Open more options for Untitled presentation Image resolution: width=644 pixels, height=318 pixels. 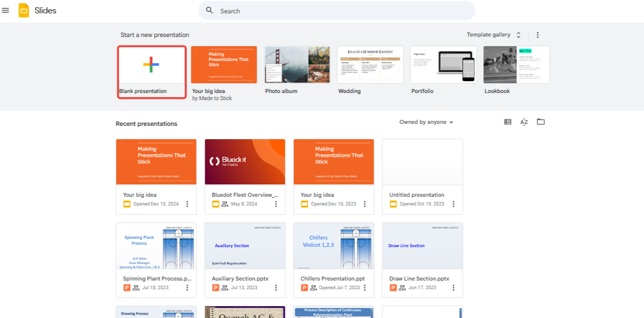tap(454, 204)
